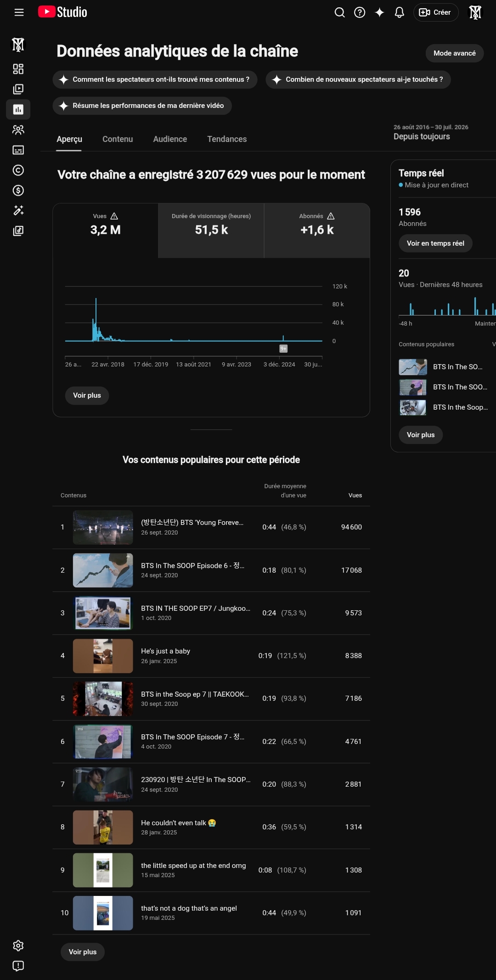Open the hamburger navigation menu
The width and height of the screenshot is (496, 980).
pyautogui.click(x=19, y=12)
